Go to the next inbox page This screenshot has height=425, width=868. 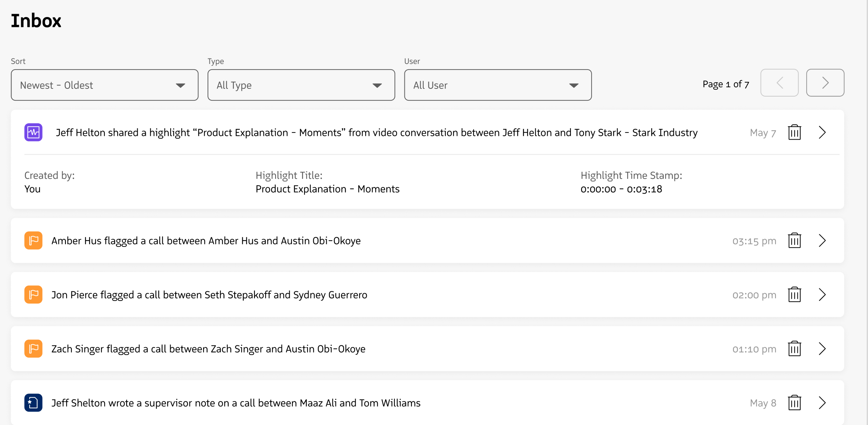(825, 83)
